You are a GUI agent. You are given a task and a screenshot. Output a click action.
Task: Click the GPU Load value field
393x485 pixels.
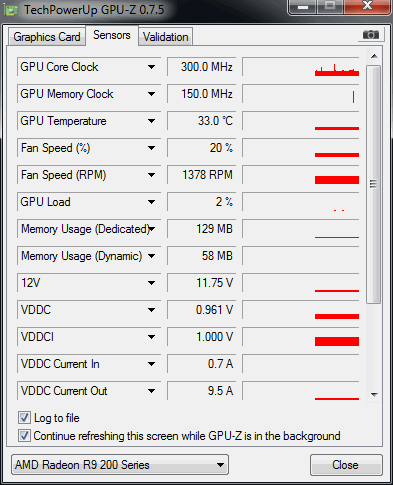coord(202,202)
